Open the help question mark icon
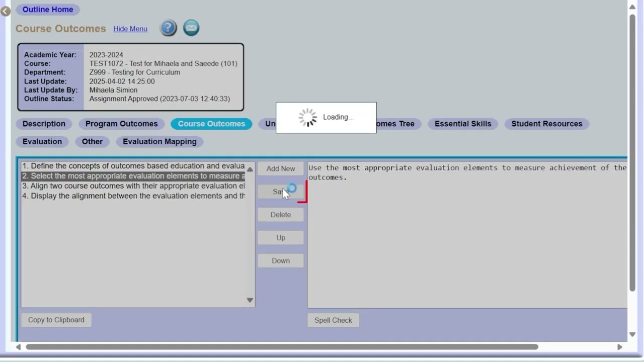The image size is (644, 362). (168, 28)
